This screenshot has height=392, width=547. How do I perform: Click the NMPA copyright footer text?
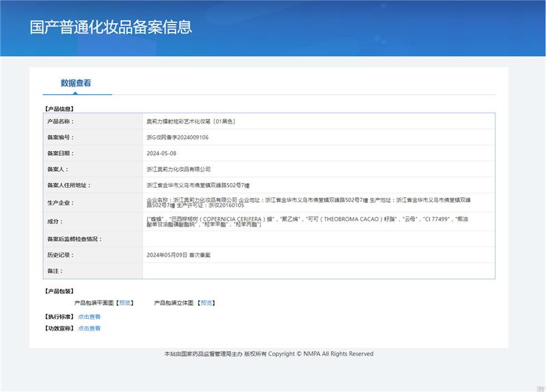269,354
